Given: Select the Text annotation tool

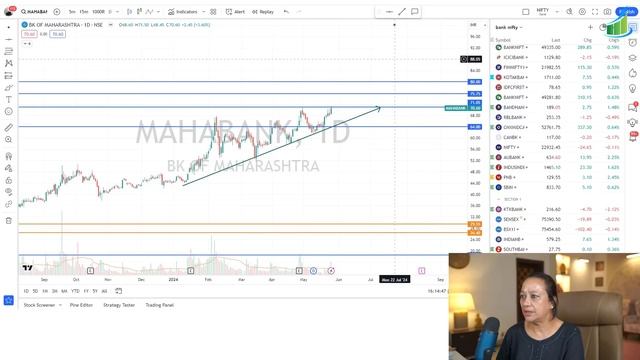Looking at the screenshot, I should [x=9, y=99].
